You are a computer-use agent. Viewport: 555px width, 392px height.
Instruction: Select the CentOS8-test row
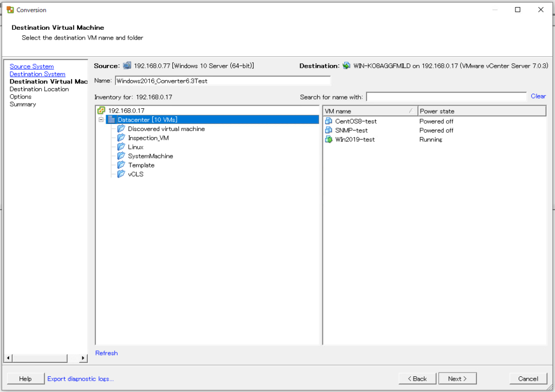[435, 121]
